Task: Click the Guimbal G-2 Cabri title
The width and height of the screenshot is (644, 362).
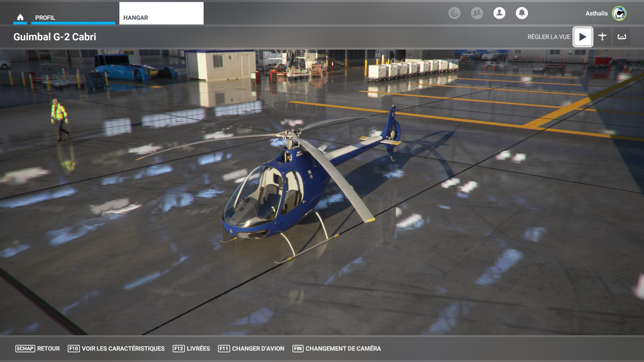Action: pyautogui.click(x=55, y=37)
